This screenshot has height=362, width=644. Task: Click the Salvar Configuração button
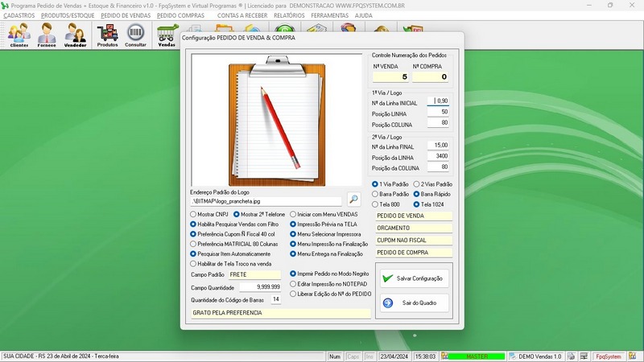coord(414,278)
